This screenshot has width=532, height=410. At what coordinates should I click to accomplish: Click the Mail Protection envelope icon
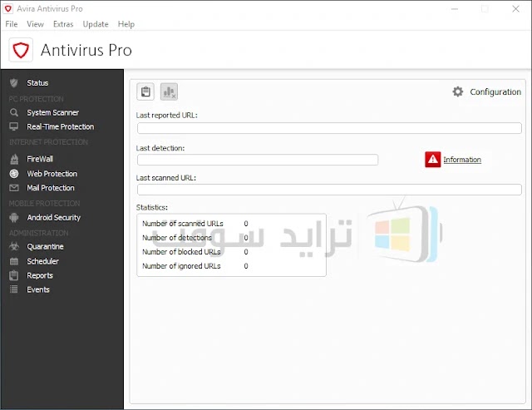(14, 188)
